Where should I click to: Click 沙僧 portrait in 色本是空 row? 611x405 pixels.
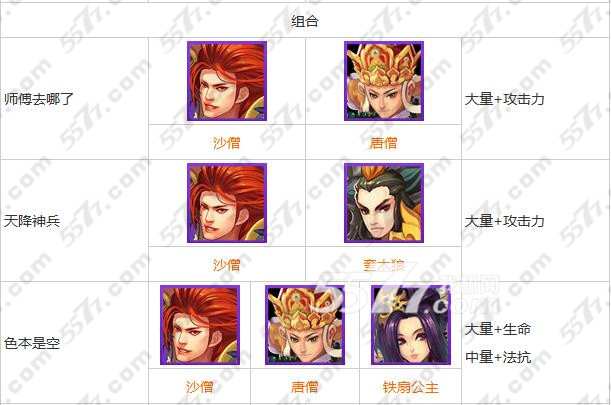200,325
